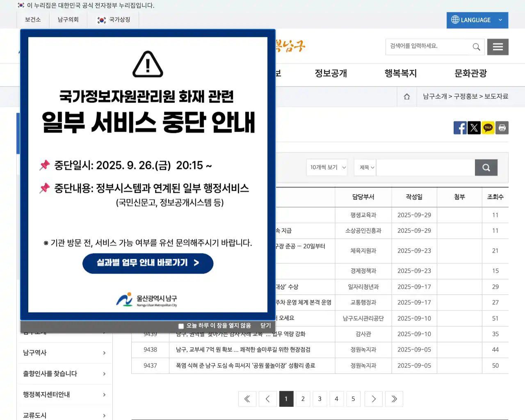Click the 조회수 column header

(495, 197)
